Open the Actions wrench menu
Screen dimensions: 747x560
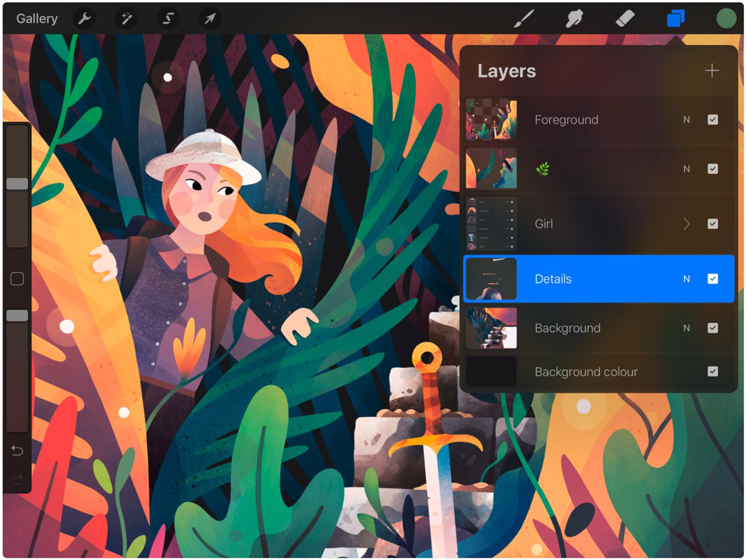coord(84,19)
